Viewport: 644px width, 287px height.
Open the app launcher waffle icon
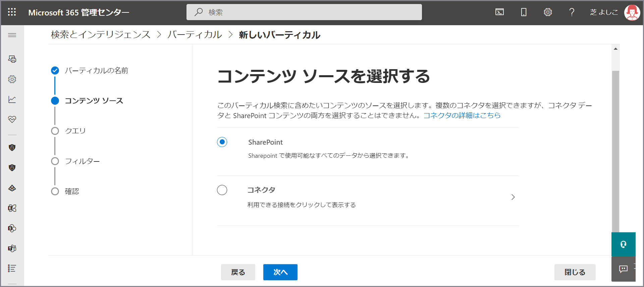(x=12, y=12)
